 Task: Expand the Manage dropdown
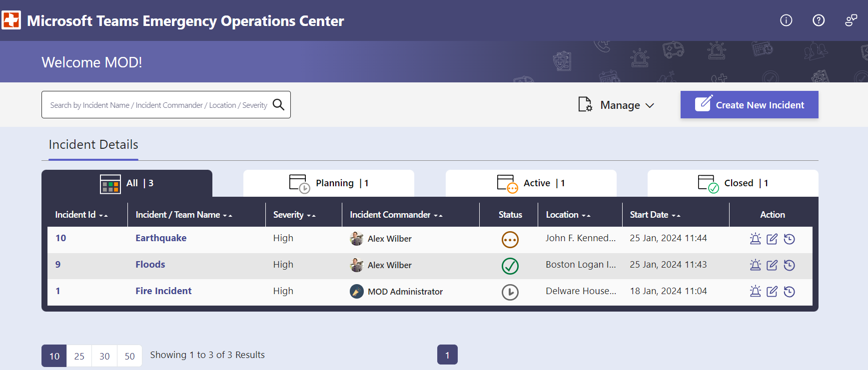point(627,105)
